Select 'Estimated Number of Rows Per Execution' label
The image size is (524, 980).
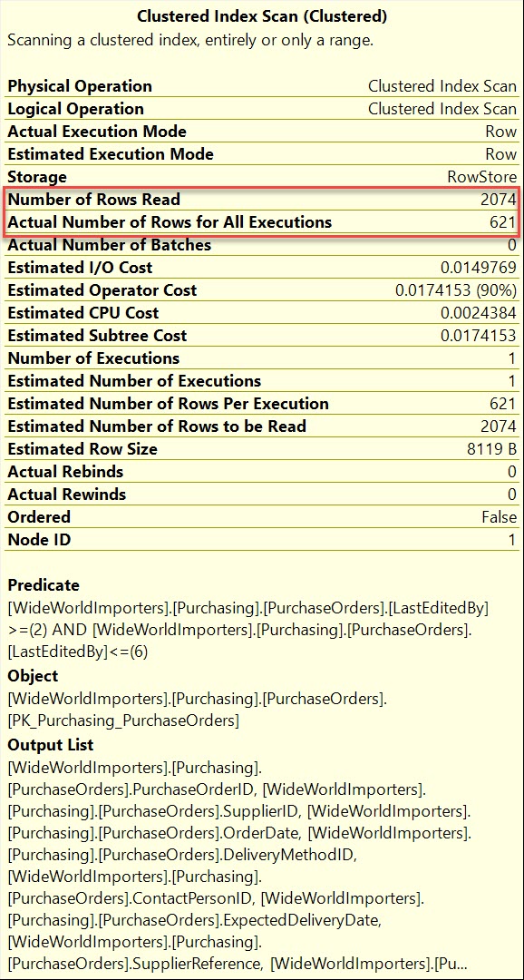(168, 404)
